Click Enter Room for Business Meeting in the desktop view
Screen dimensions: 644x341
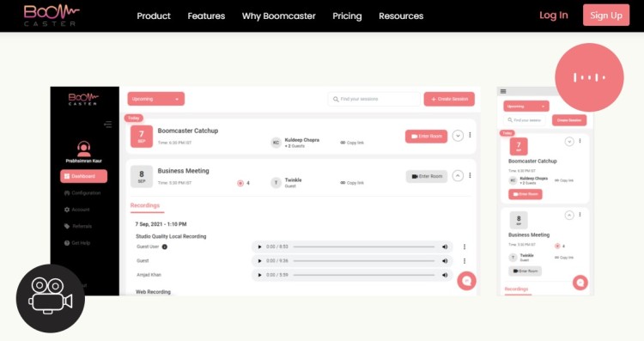tap(427, 176)
